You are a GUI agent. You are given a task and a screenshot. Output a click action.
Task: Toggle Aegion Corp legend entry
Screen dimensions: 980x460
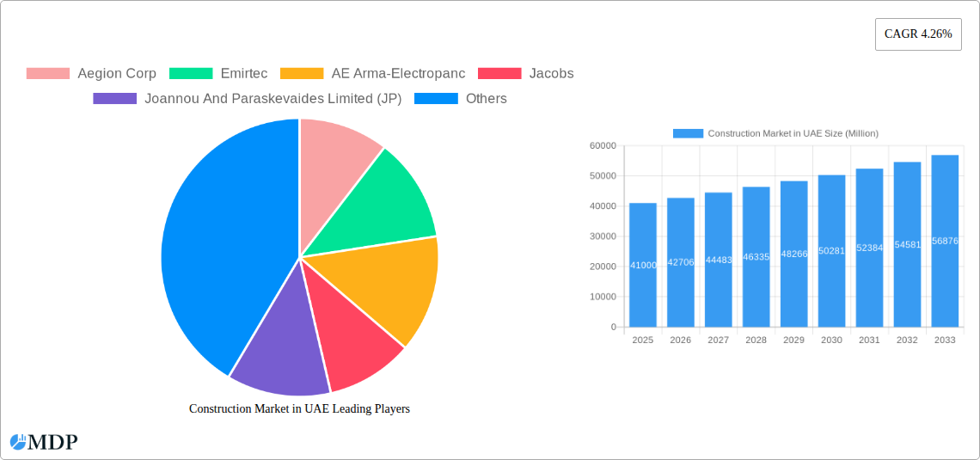coord(91,73)
